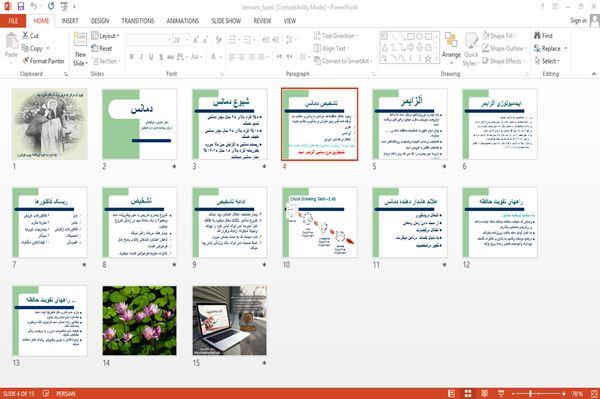Activate the Format Painter brush
The height and width of the screenshot is (399, 600).
pyautogui.click(x=43, y=61)
